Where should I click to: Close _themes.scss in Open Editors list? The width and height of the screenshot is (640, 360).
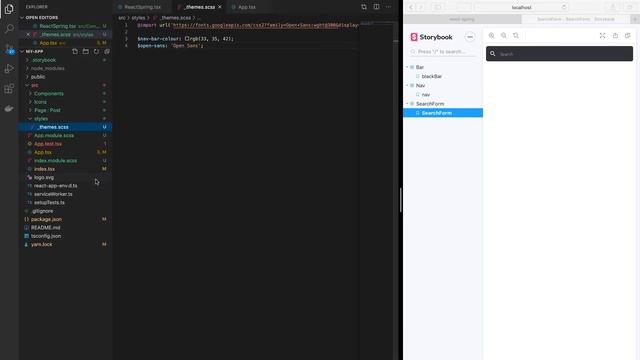tap(28, 35)
